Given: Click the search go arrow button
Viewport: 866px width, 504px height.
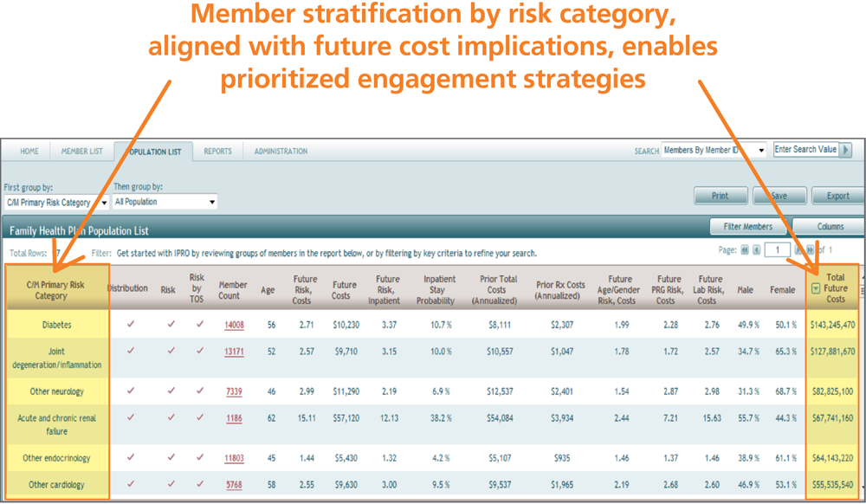Looking at the screenshot, I should [846, 150].
